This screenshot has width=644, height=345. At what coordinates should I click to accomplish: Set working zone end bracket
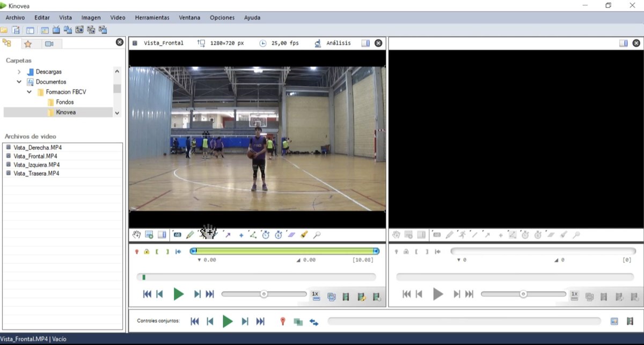pos(167,251)
